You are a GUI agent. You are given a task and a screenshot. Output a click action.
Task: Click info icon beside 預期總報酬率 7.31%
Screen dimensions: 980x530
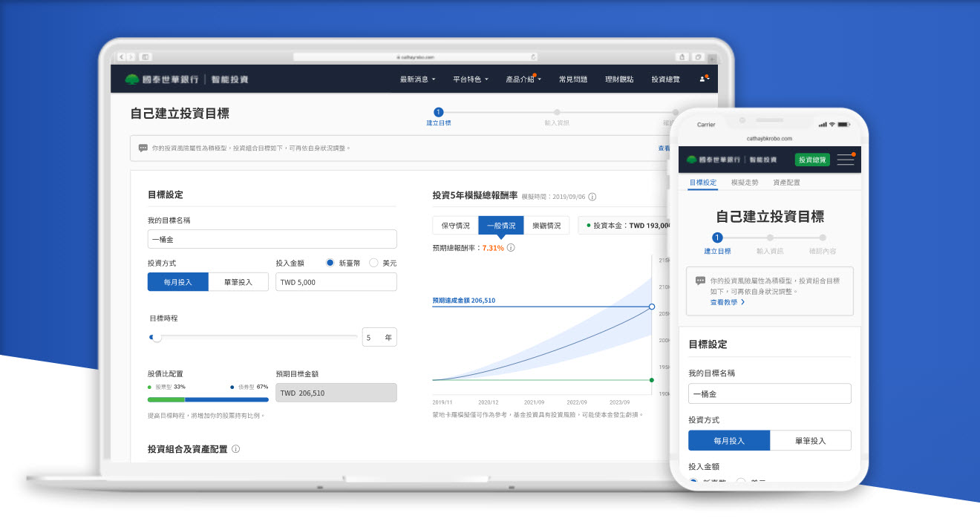(x=511, y=248)
